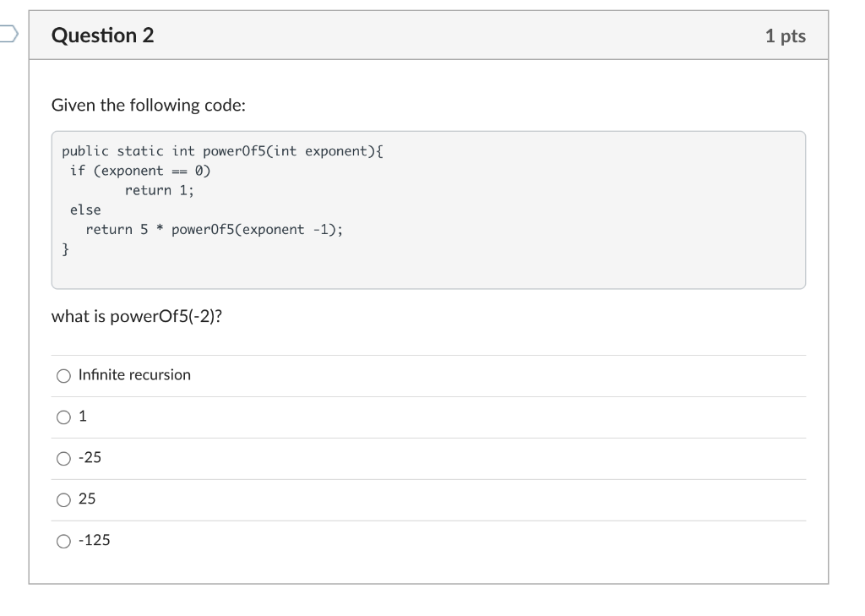Click the 'return 1;' code line
Image resolution: width=865 pixels, height=616 pixels.
pyautogui.click(x=160, y=190)
